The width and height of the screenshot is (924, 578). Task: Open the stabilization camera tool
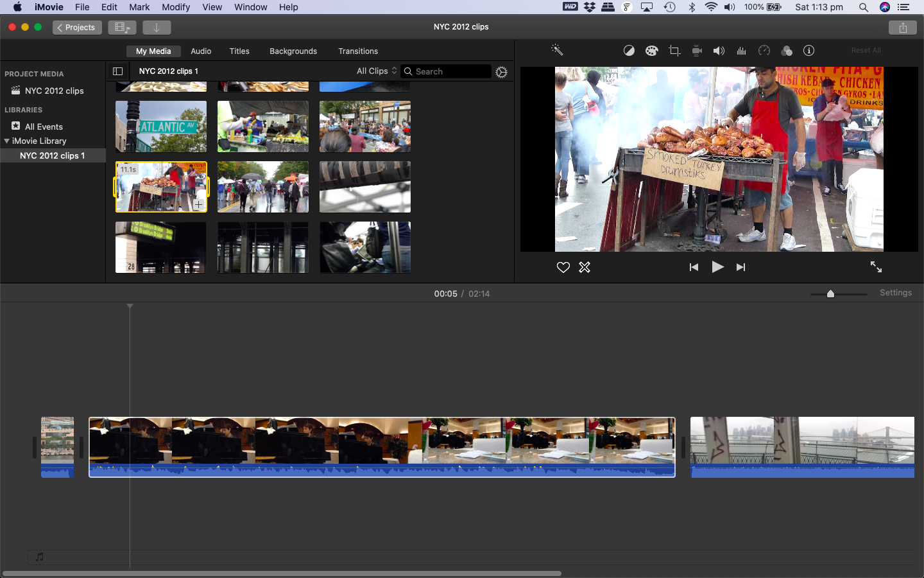697,51
